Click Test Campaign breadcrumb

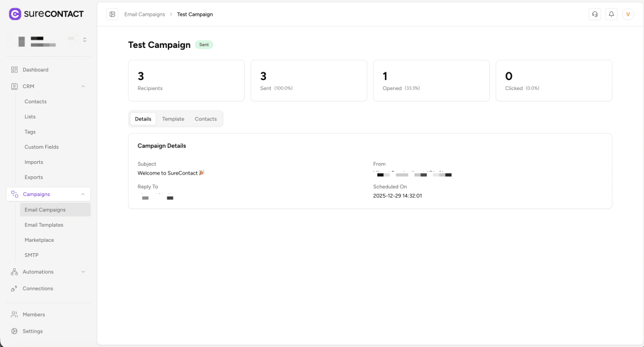195,14
